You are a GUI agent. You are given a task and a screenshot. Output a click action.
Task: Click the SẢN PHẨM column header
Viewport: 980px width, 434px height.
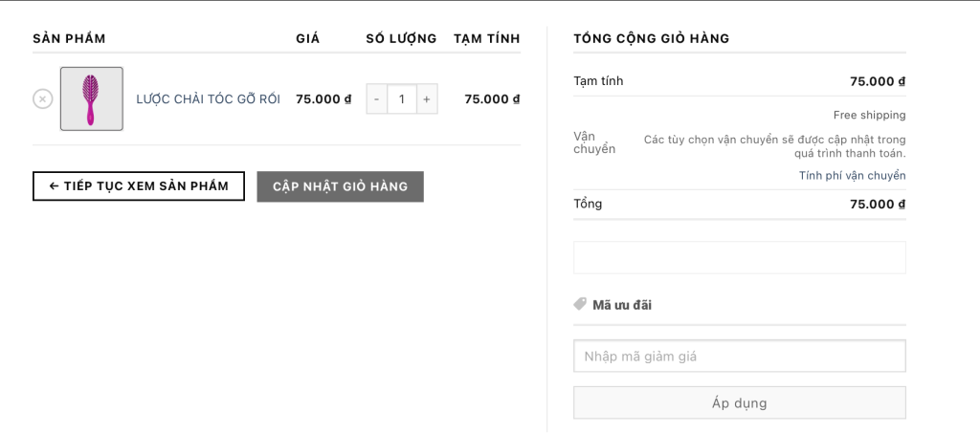tap(69, 38)
